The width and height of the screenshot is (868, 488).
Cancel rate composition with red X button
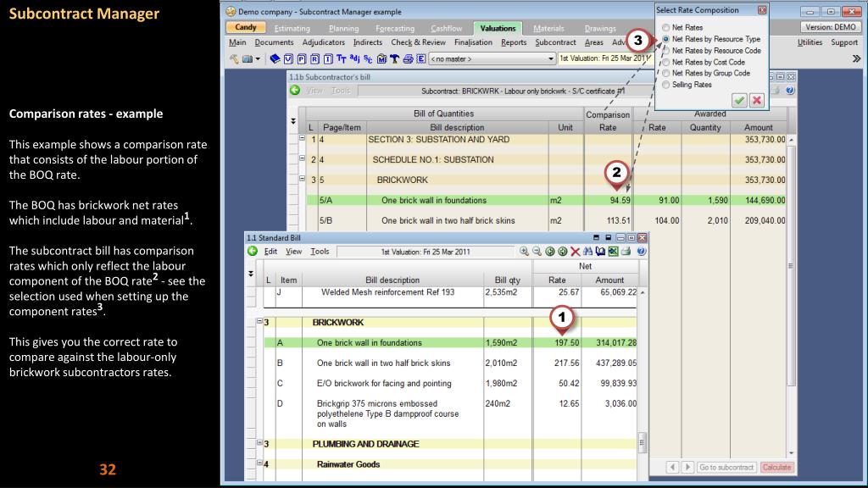(x=757, y=100)
